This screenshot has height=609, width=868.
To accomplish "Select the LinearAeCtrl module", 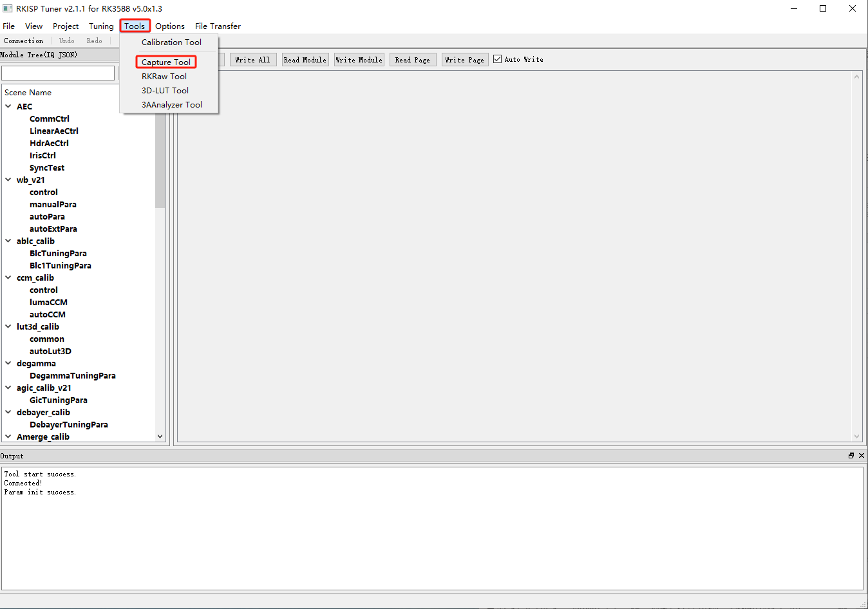I will pyautogui.click(x=54, y=131).
